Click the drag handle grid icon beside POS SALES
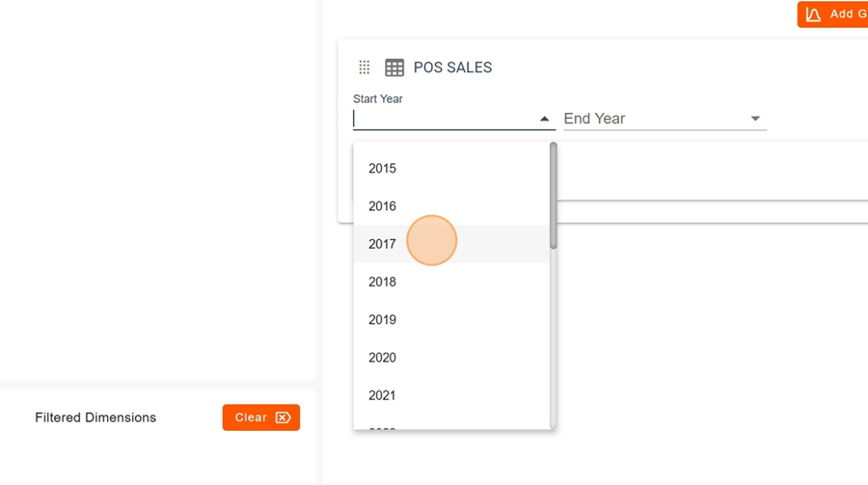The image size is (868, 485). click(365, 67)
